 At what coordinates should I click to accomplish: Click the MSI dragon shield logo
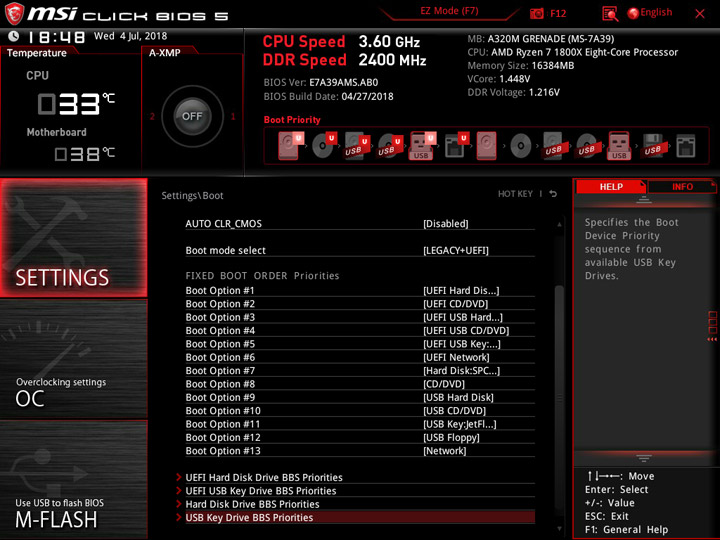14,14
